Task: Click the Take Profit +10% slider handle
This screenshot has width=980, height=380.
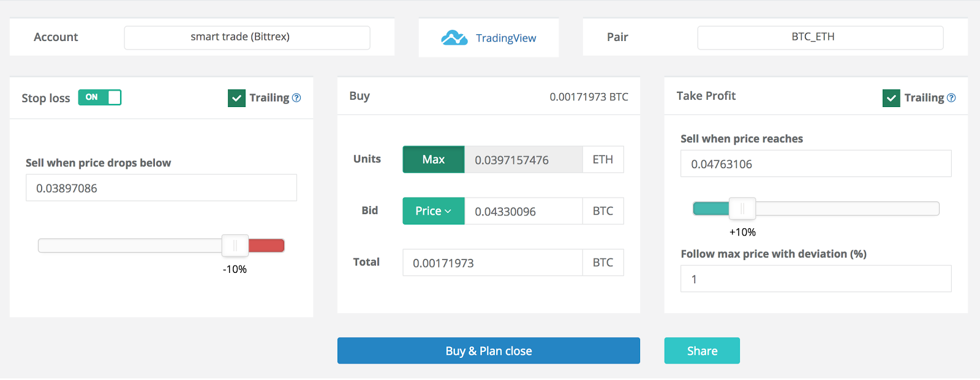Action: point(742,209)
